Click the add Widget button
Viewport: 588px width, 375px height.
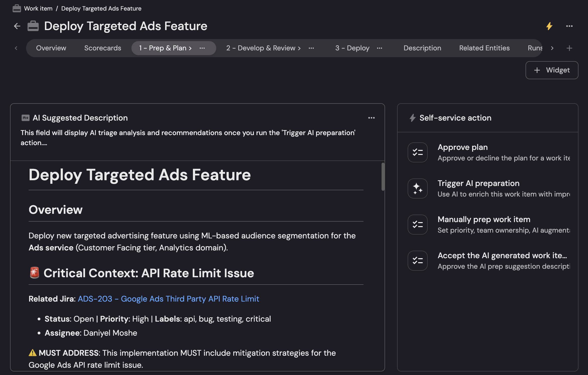(x=552, y=70)
